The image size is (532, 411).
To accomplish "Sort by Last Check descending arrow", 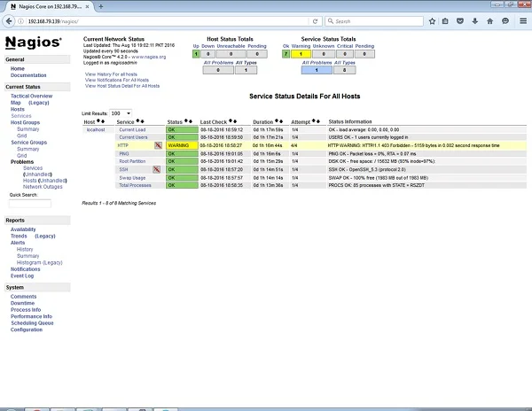I will (x=235, y=121).
